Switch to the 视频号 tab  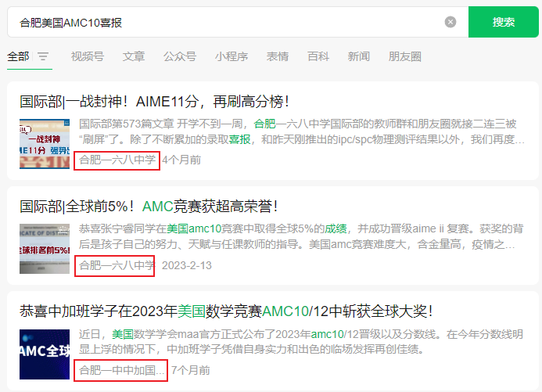[88, 56]
